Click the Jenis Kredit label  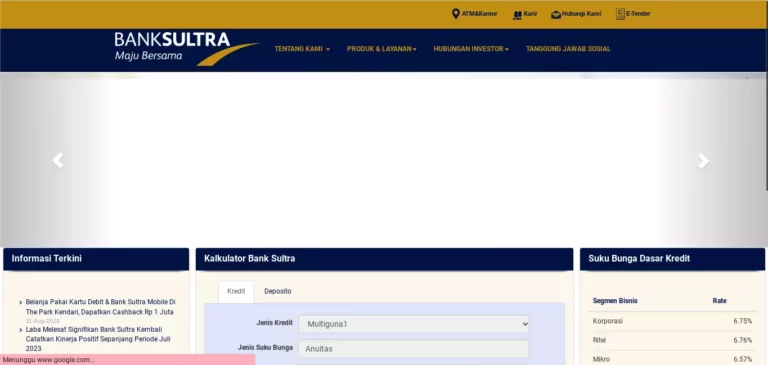point(274,323)
